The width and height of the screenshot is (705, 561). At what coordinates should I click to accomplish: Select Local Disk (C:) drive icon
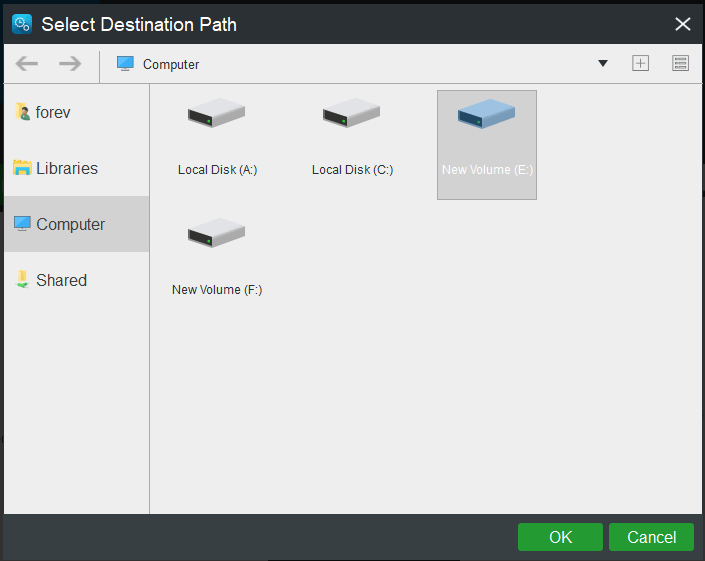(351, 113)
